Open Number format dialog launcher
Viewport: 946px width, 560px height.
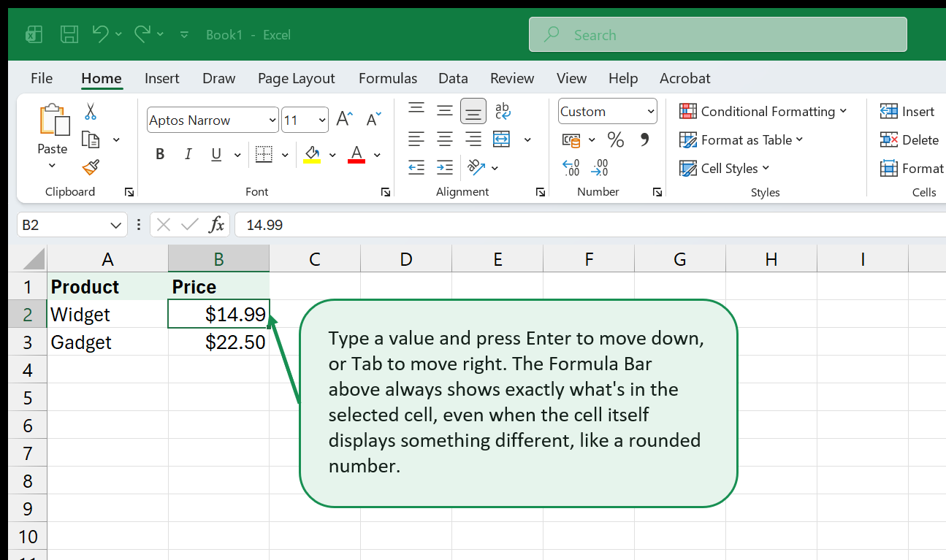click(x=657, y=192)
